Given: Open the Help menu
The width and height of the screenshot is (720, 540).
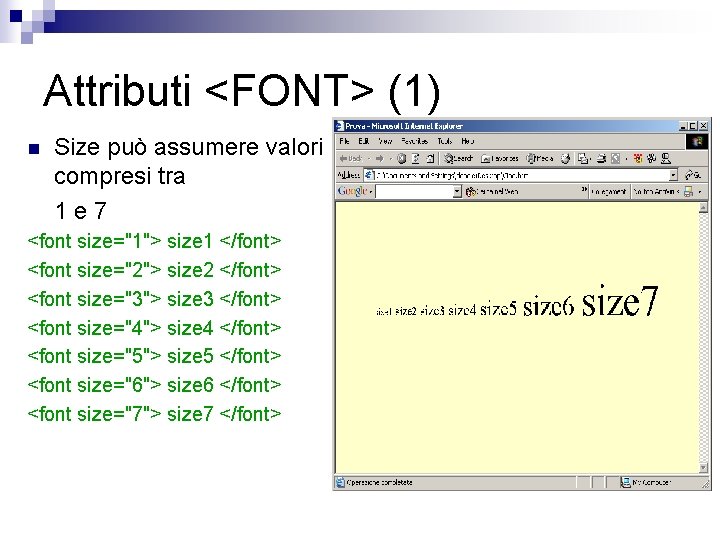Looking at the screenshot, I should (x=467, y=141).
